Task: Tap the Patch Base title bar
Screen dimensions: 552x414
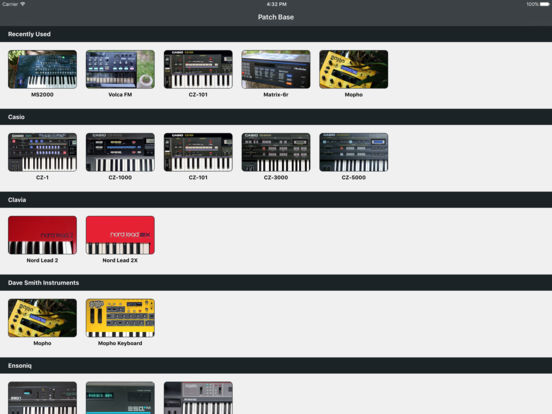Action: [276, 17]
